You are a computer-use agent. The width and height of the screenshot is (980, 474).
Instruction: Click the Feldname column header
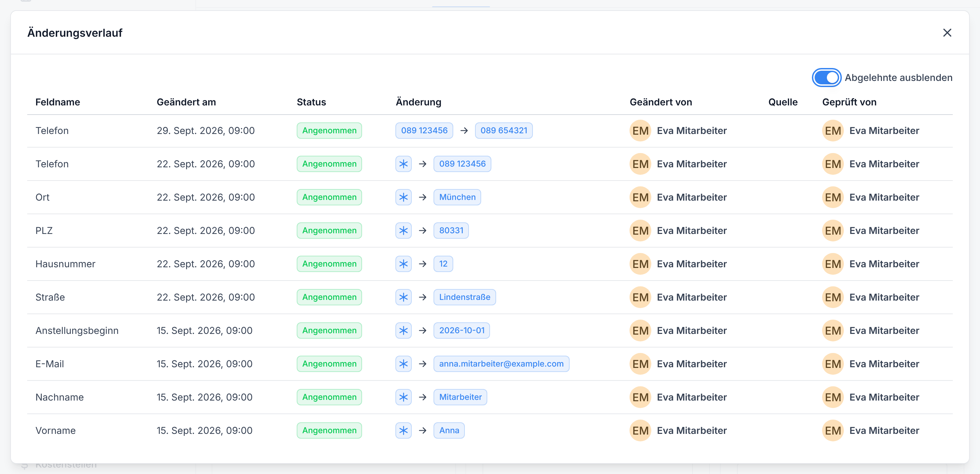tap(58, 102)
